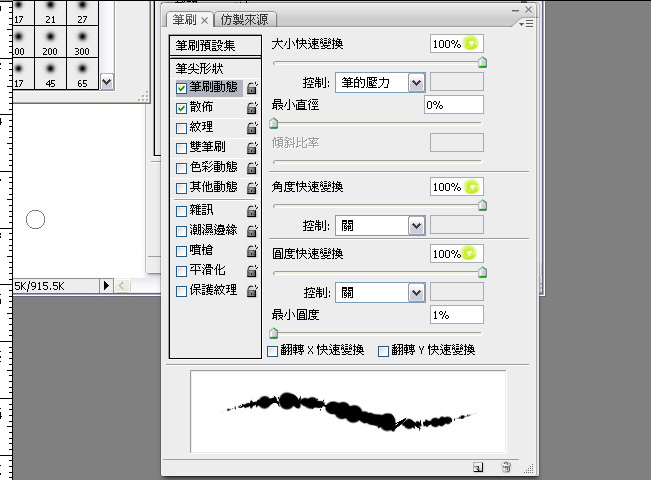
Task: Click the status bar play arrow
Action: (106, 285)
